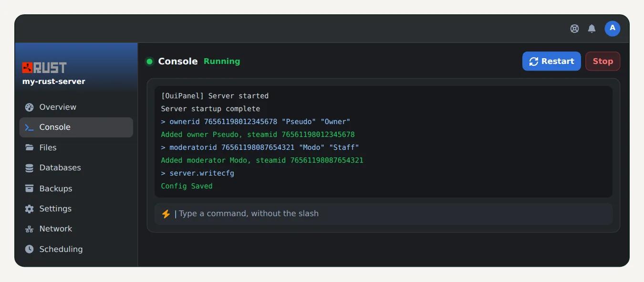Screen dimensions: 644x282
Task: Open the help lifebuoy icon
Action: tap(574, 29)
